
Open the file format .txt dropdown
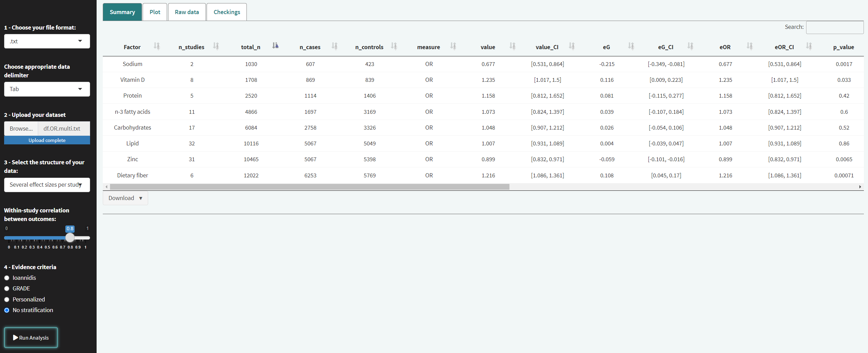47,41
